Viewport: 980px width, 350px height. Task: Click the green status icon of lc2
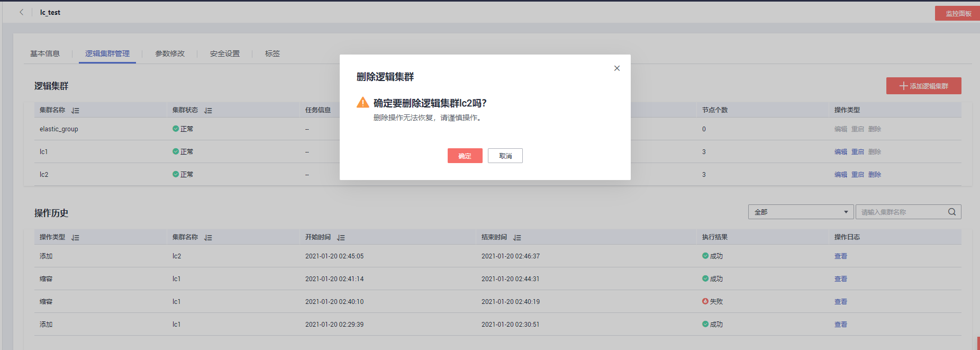176,174
